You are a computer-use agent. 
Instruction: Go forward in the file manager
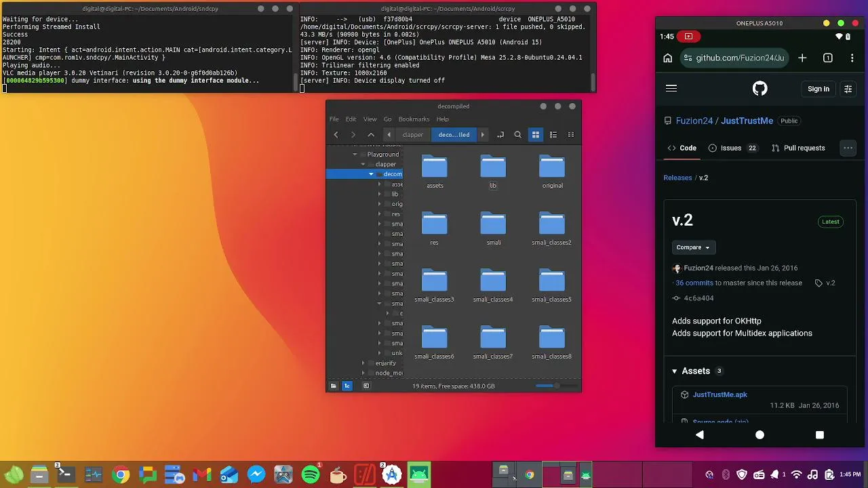pos(353,135)
